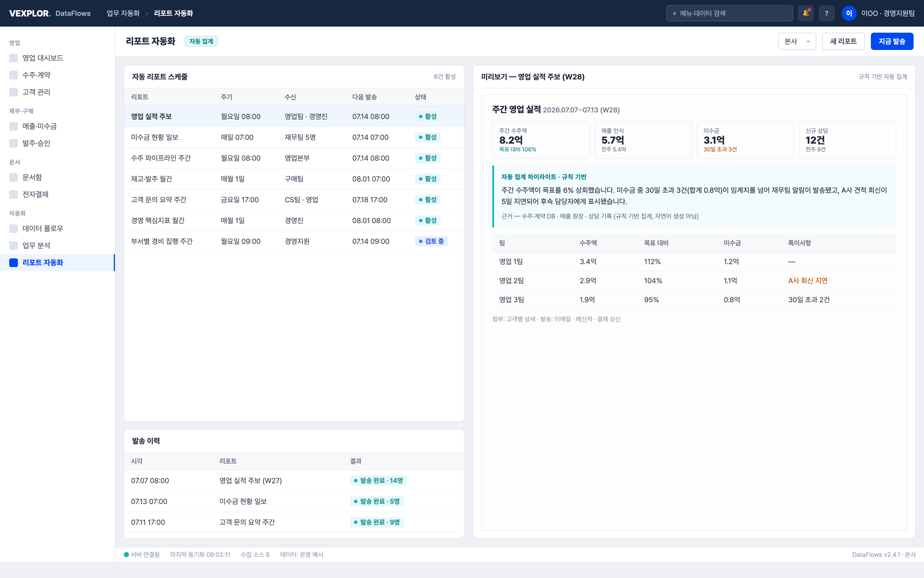924x578 pixels.
Task: Click the 전자결재 sidebar icon
Action: coord(13,194)
